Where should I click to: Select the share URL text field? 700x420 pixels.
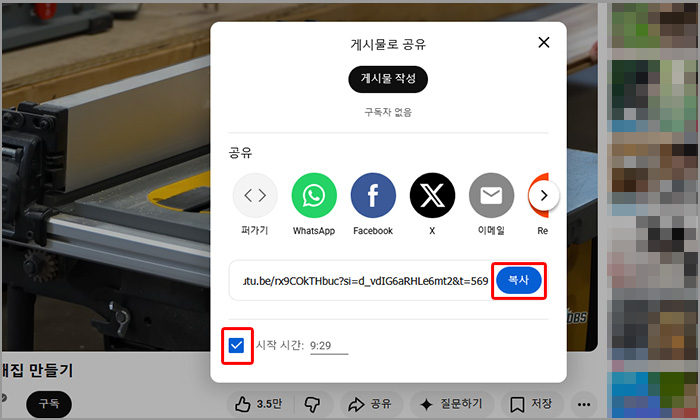364,281
